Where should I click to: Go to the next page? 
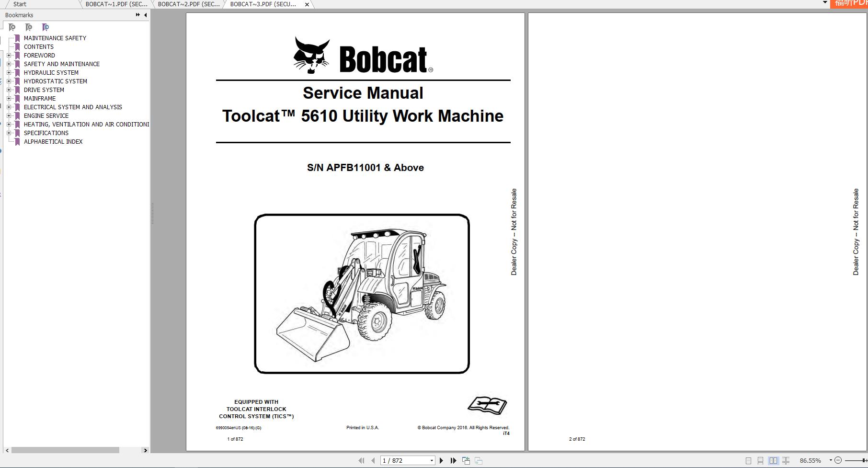(x=441, y=460)
